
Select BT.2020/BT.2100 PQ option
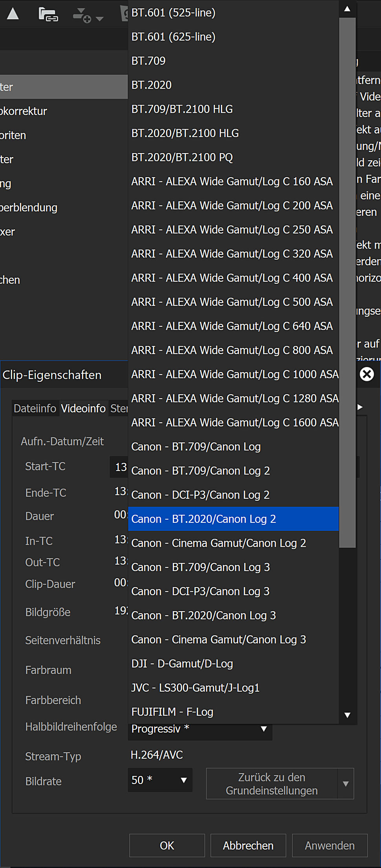coord(233,157)
